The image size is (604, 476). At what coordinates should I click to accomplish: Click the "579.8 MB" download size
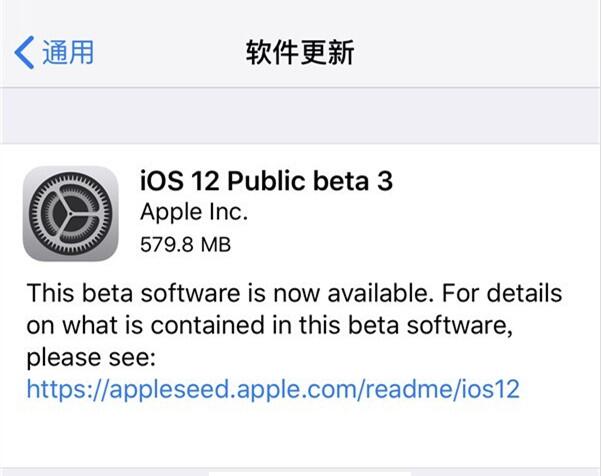(x=189, y=243)
